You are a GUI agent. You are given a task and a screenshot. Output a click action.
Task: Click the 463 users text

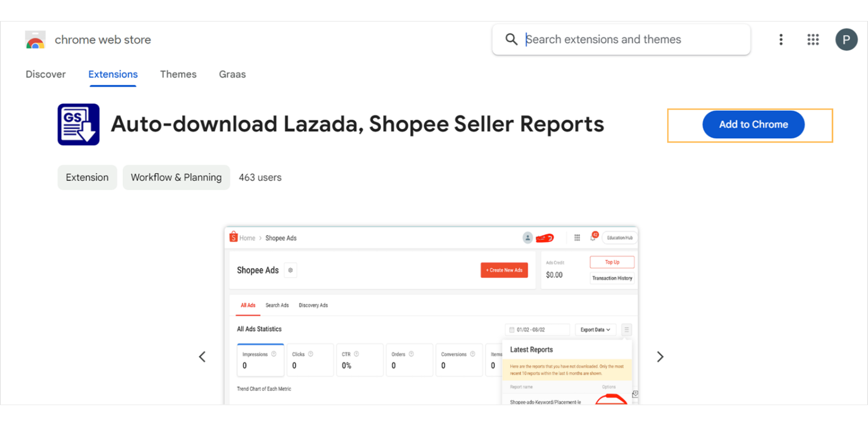tap(260, 177)
